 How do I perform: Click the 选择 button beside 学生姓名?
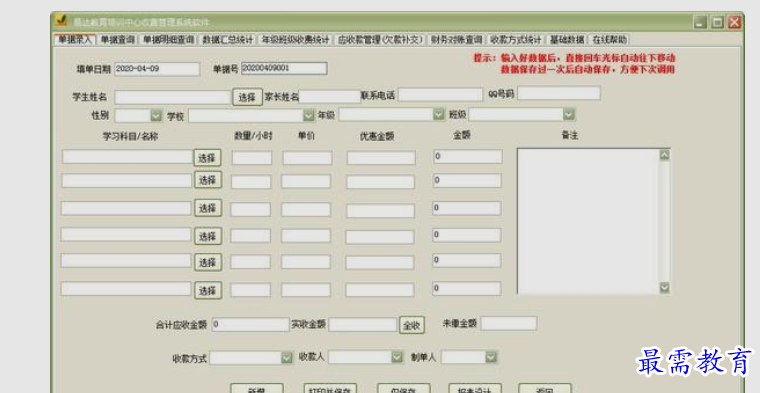pyautogui.click(x=247, y=97)
